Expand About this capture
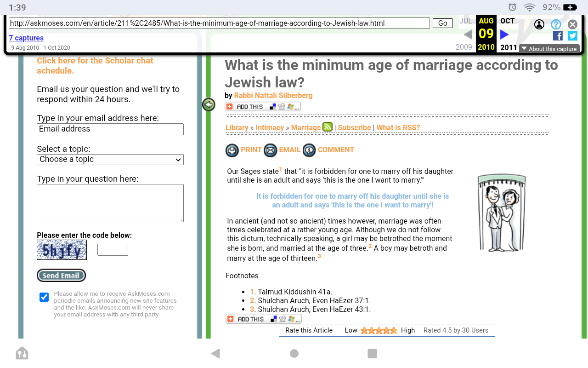The width and height of the screenshot is (588, 368). (549, 49)
